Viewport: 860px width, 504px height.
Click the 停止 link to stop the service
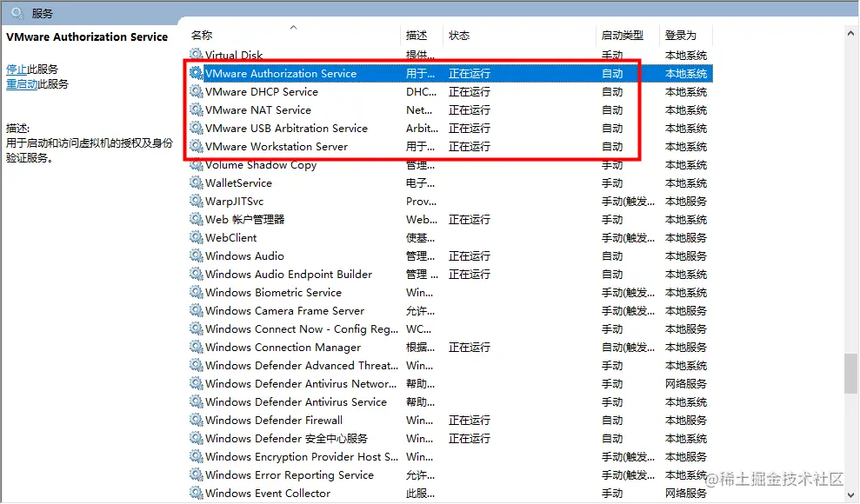coord(16,69)
